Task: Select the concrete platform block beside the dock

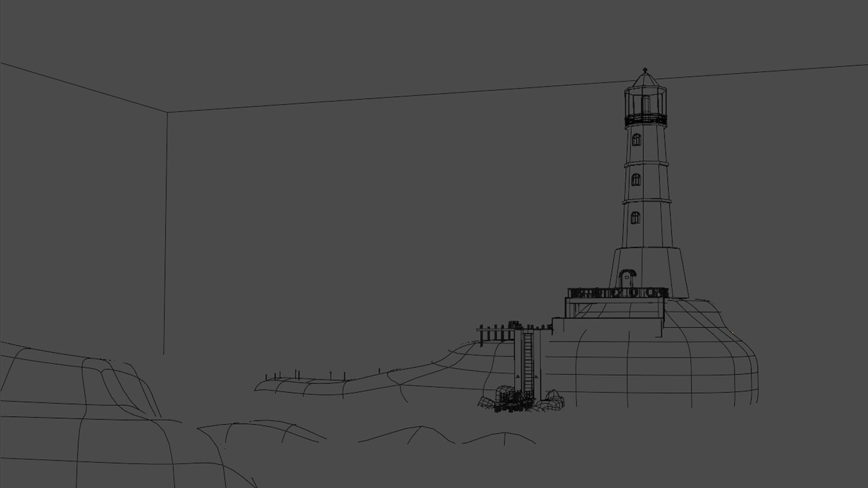Action: (x=606, y=327)
